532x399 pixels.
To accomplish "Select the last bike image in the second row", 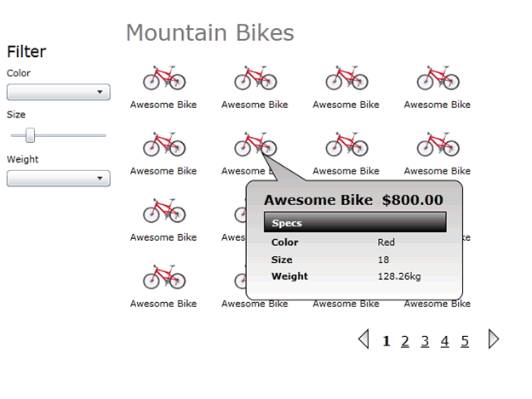I will click(x=438, y=145).
